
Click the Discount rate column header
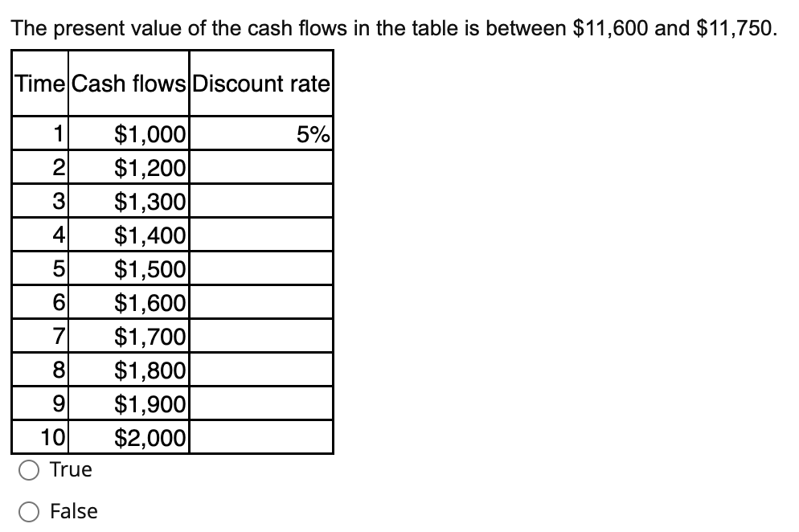click(x=261, y=84)
